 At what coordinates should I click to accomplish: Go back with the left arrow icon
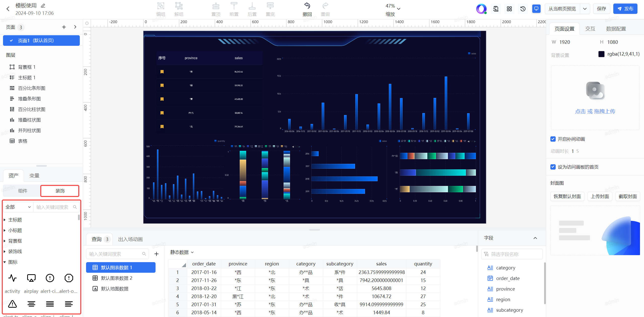point(8,9)
